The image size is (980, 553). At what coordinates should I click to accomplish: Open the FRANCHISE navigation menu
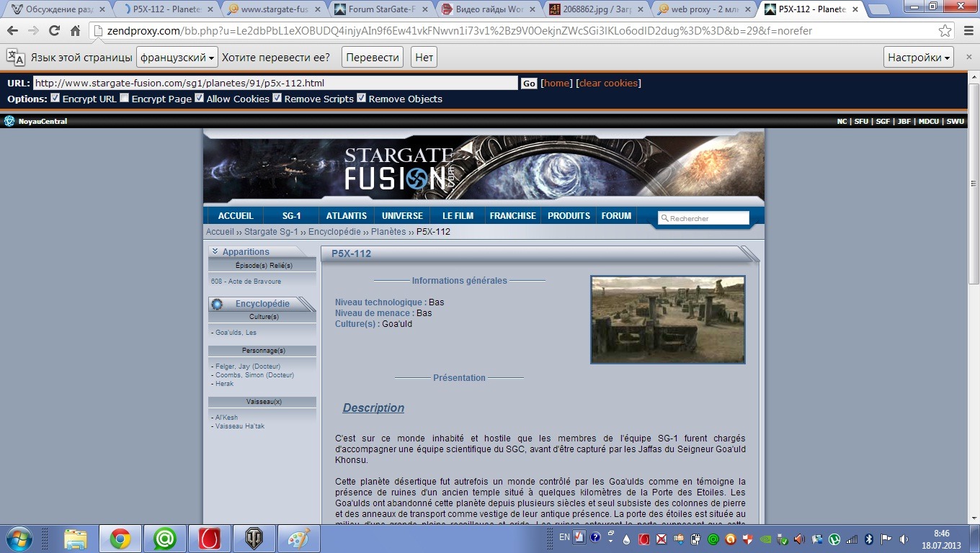pos(513,216)
